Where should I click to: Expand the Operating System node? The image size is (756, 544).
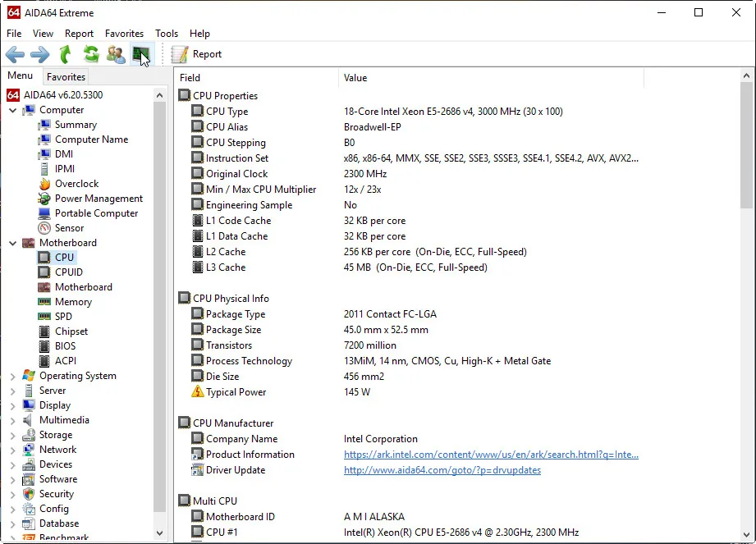point(13,376)
